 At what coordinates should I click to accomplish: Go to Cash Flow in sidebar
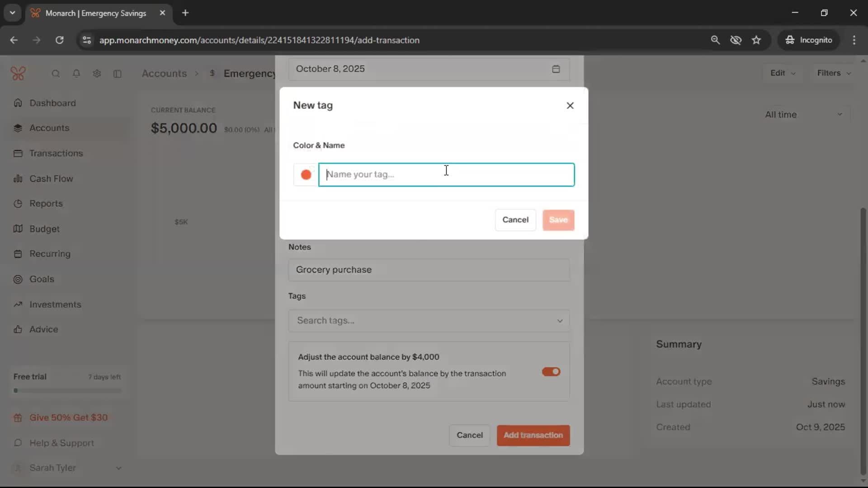point(51,179)
